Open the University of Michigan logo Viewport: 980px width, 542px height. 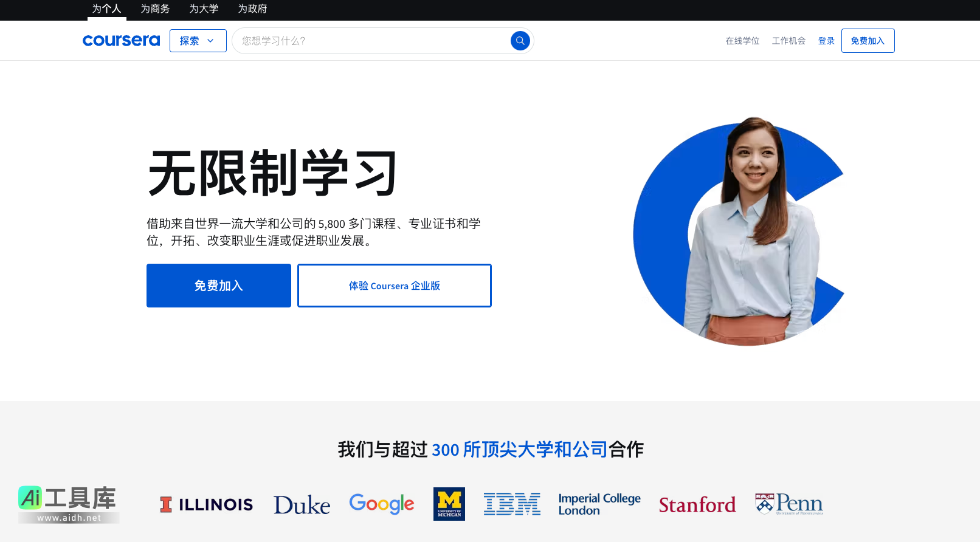coord(449,504)
